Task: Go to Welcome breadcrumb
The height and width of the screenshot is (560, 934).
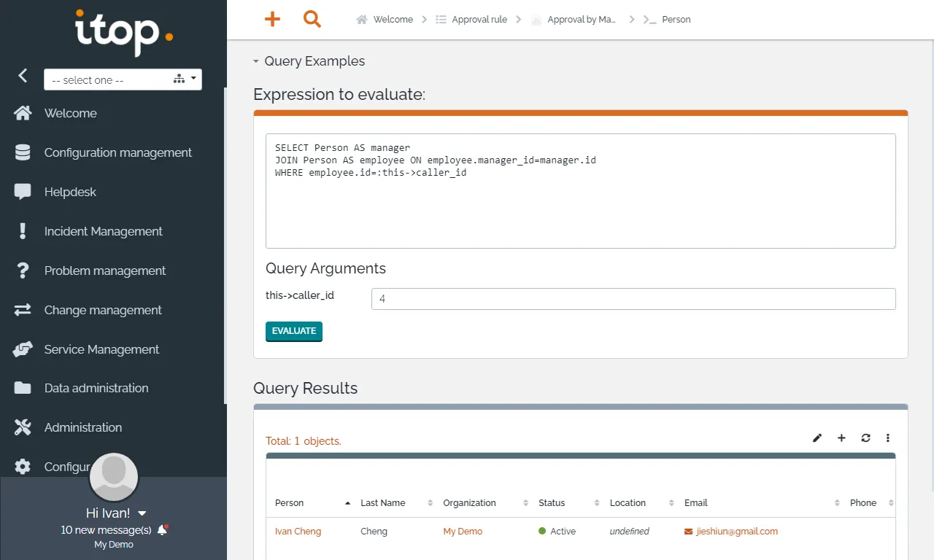Action: 393,20
